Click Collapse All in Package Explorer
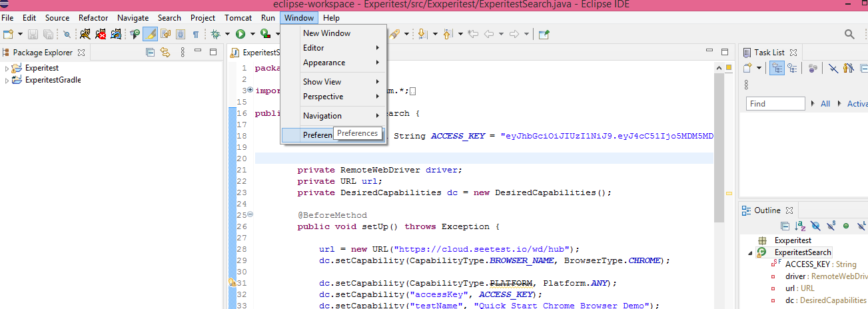Image resolution: width=868 pixels, height=309 pixels. 150,53
